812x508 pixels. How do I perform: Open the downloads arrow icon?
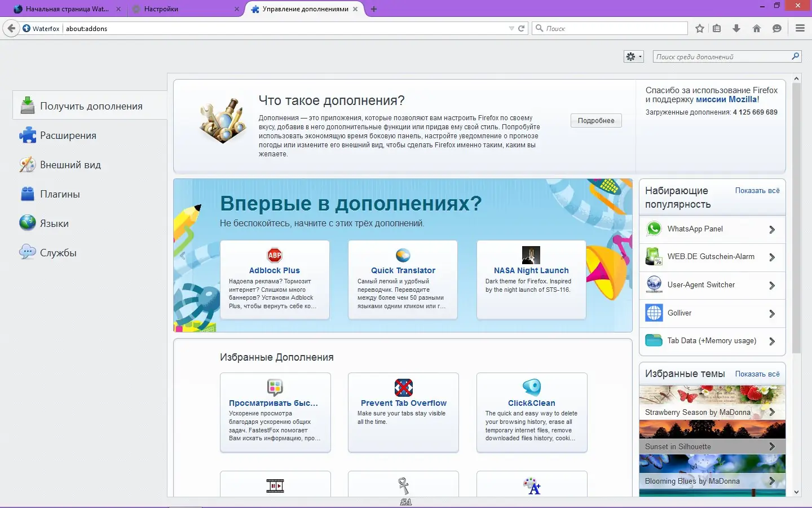[736, 28]
